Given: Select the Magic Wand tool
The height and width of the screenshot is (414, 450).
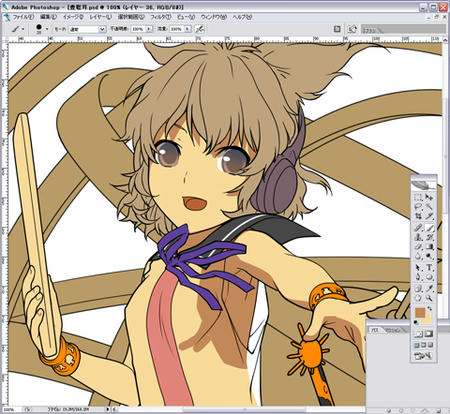Looking at the screenshot, I should pyautogui.click(x=429, y=207).
